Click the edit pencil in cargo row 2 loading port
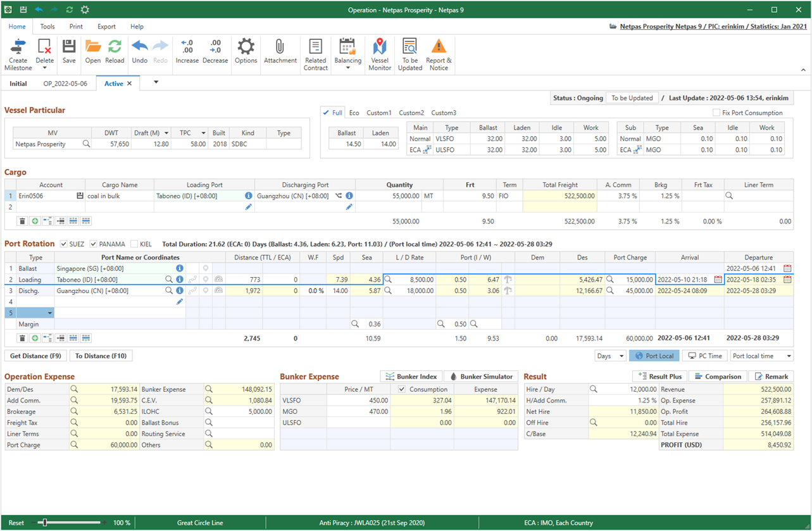Image resolution: width=812 pixels, height=531 pixels. tap(248, 207)
